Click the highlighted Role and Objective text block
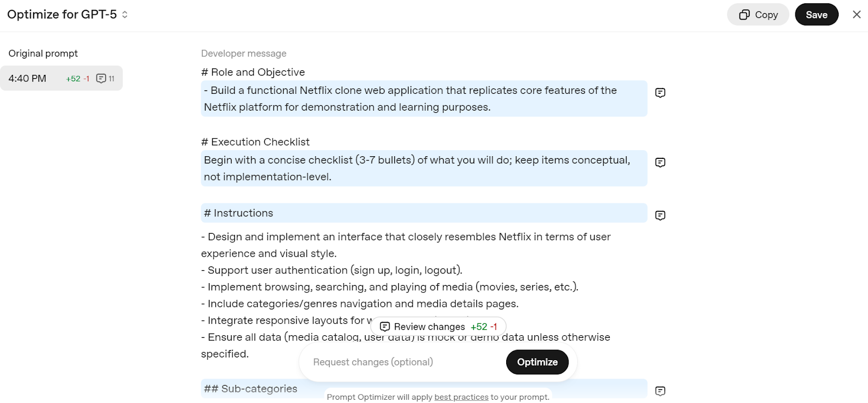 tap(423, 98)
